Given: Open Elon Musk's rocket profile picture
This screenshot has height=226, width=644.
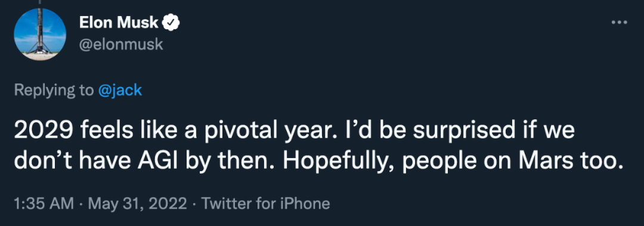Looking at the screenshot, I should pos(40,34).
